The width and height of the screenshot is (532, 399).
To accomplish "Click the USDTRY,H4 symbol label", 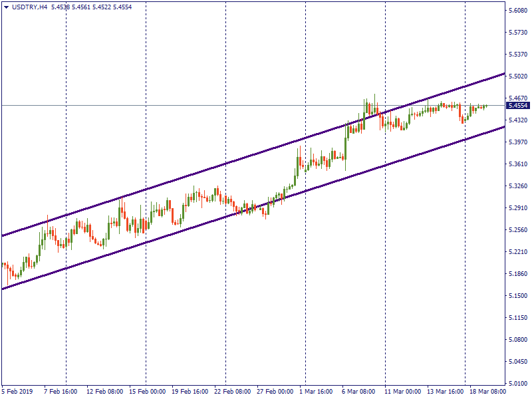I will point(29,7).
